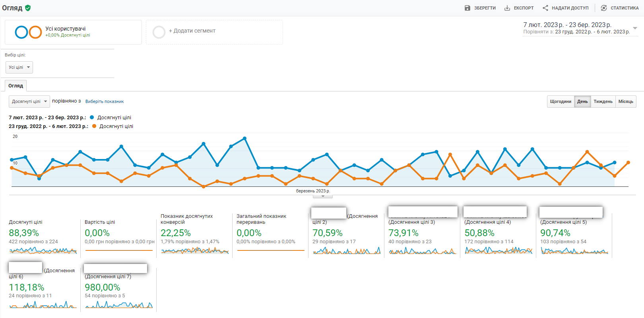Click the small expand arrow beneath the chart
This screenshot has height=318, width=644.
323,196
